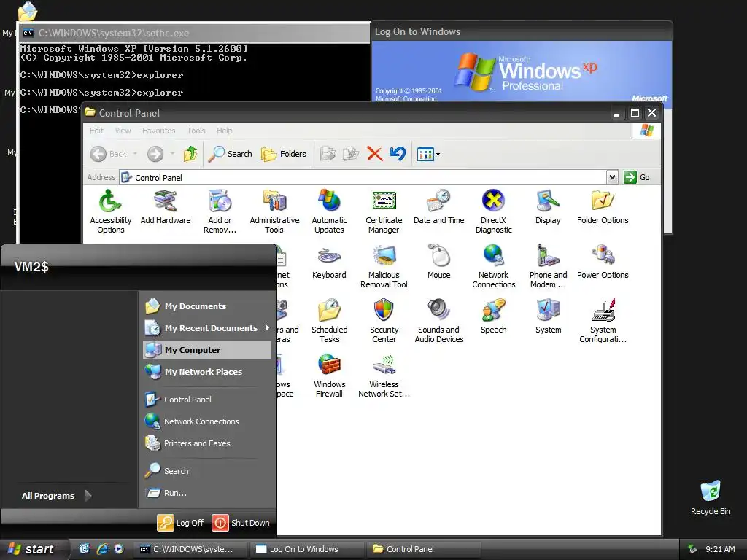This screenshot has width=747, height=560.
Task: Open Control Panel from Start menu
Action: (x=207, y=400)
